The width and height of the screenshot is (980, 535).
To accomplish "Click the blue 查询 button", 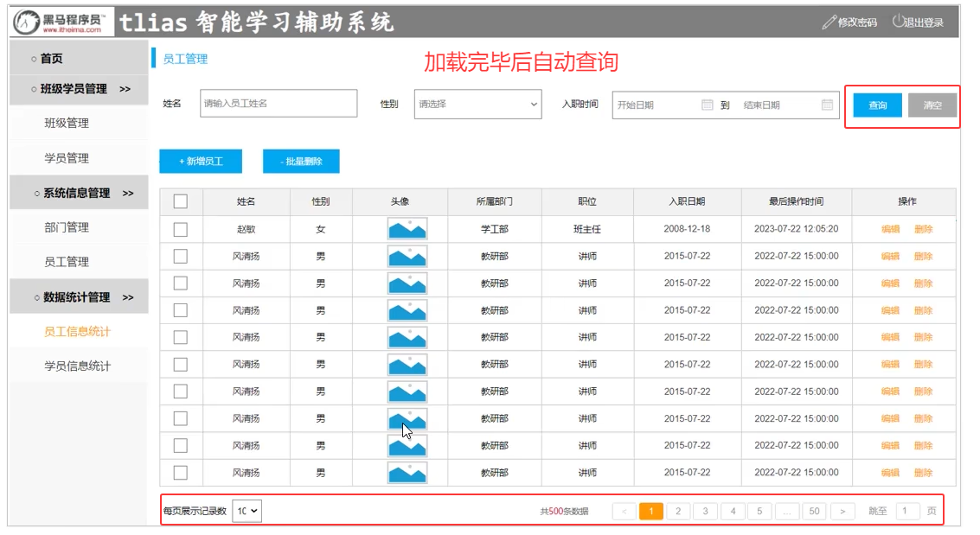I will point(877,105).
